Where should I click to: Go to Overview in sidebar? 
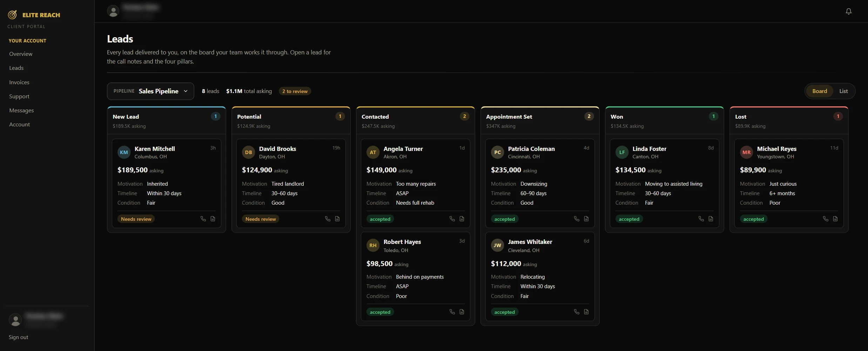tap(21, 54)
